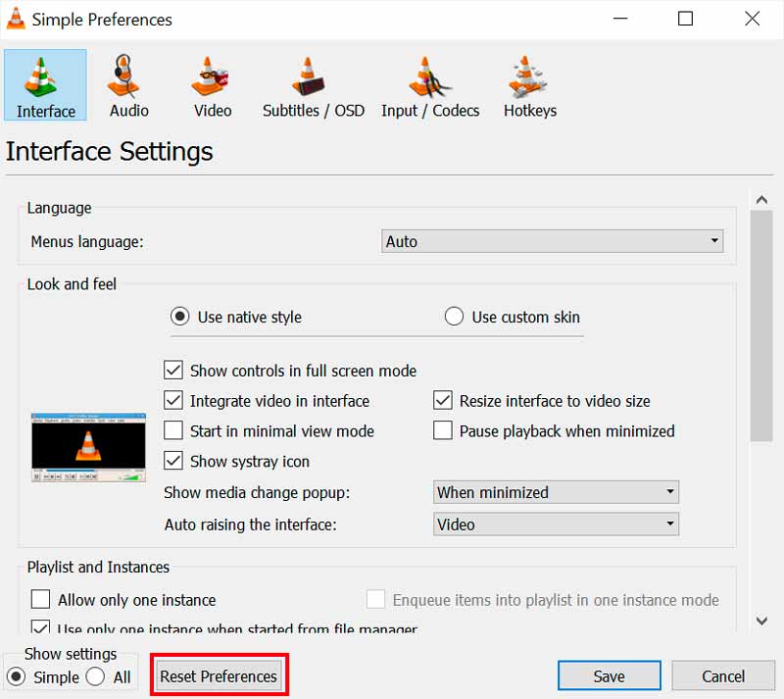Click the Reset Preferences button

[219, 676]
